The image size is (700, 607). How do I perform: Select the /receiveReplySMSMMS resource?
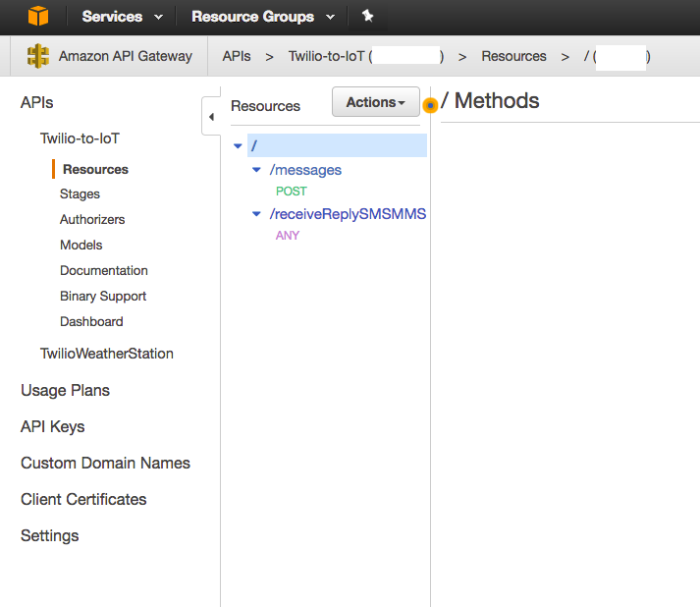[x=348, y=214]
